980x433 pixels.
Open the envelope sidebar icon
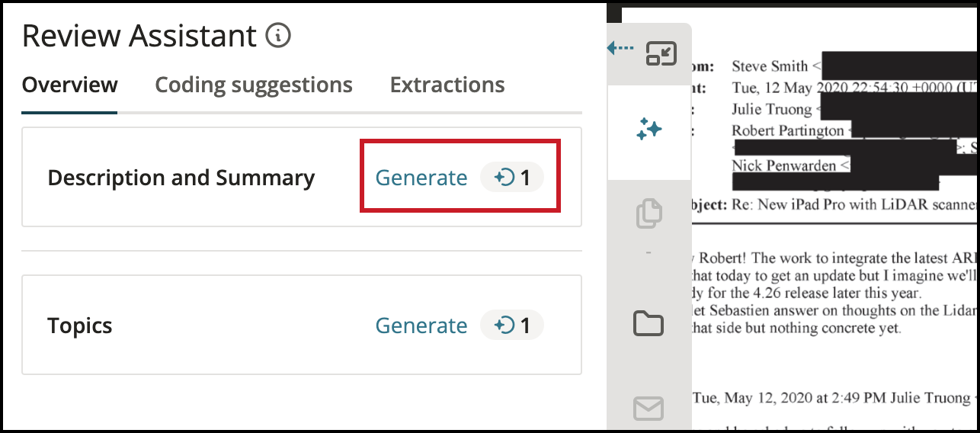pyautogui.click(x=649, y=409)
